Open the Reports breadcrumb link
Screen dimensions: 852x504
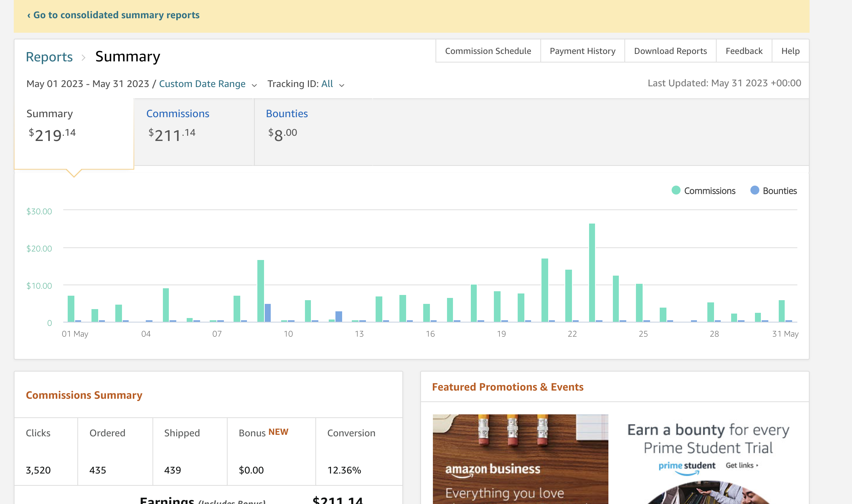pos(49,57)
